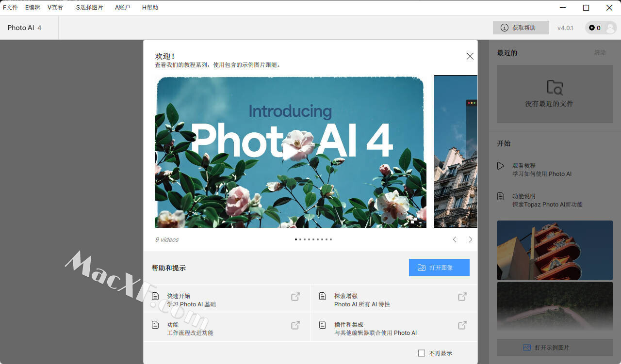
Task: Go to the next tutorial video arrow
Action: coord(470,239)
